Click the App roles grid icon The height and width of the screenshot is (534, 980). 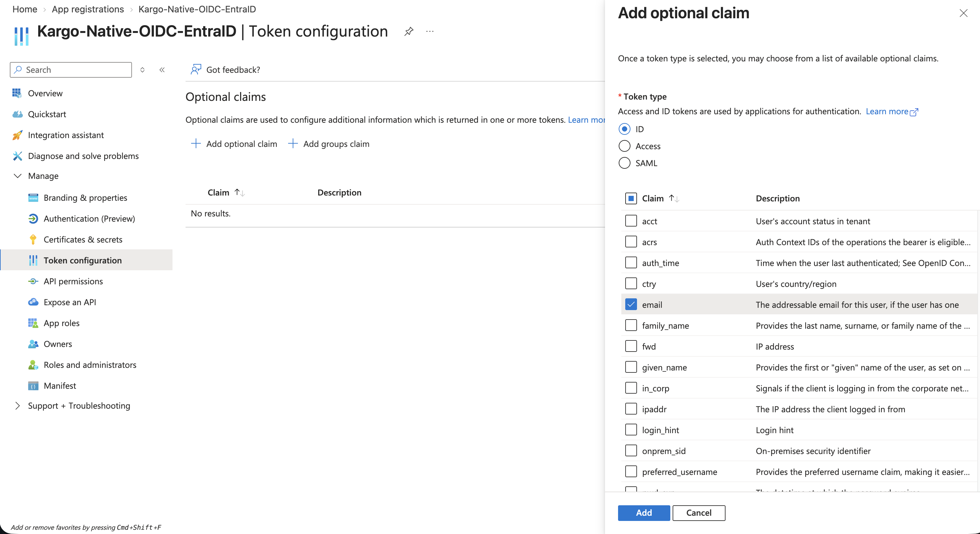pyautogui.click(x=33, y=323)
